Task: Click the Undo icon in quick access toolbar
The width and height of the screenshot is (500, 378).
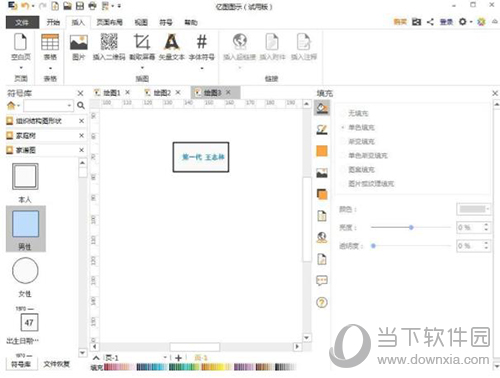Action: (x=25, y=6)
